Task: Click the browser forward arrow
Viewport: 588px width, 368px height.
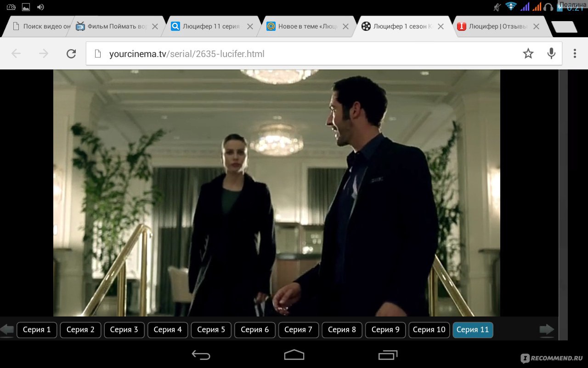Action: 44,54
